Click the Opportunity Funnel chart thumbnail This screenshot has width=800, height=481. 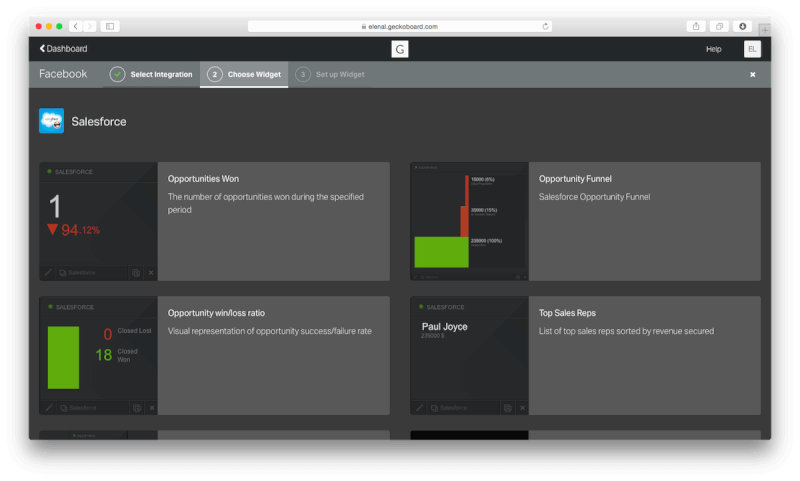point(469,221)
